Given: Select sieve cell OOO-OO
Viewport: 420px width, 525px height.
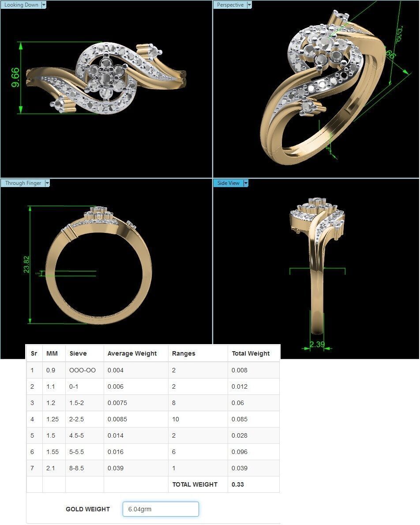Looking at the screenshot, I should click(82, 370).
